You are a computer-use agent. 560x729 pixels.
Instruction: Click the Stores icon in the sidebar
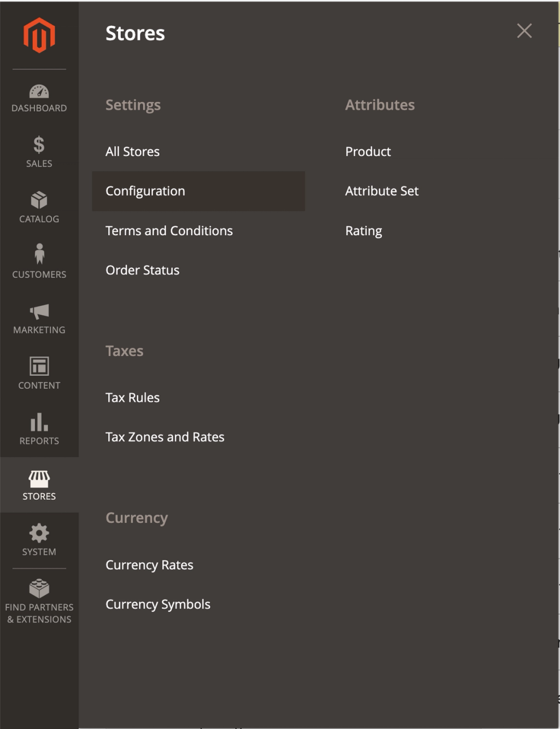tap(39, 486)
